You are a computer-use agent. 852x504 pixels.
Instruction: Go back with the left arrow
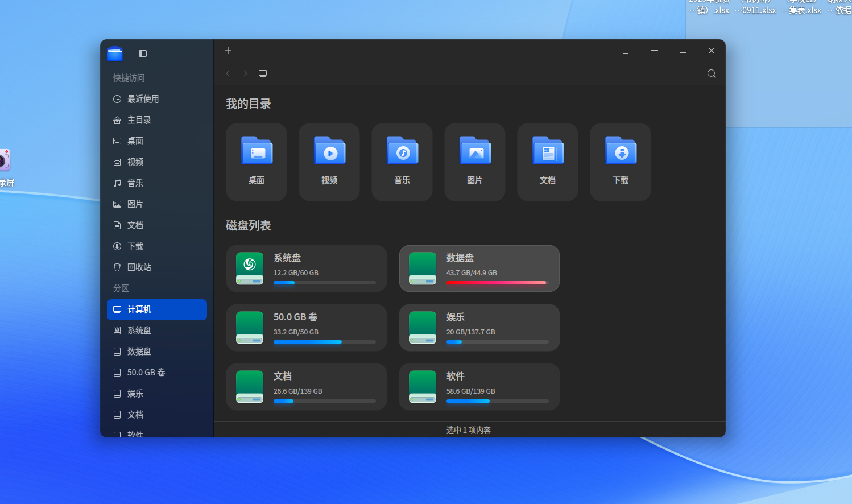click(228, 73)
